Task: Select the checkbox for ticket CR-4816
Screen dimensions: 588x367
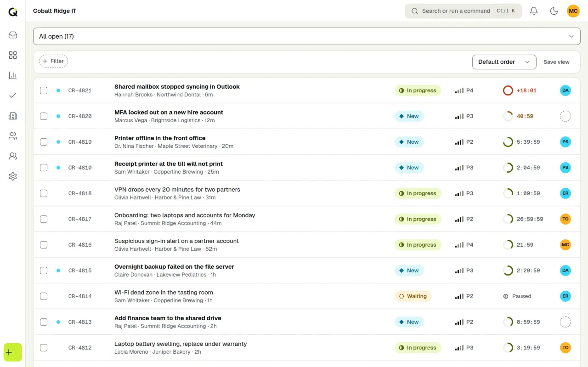Action: (44, 245)
